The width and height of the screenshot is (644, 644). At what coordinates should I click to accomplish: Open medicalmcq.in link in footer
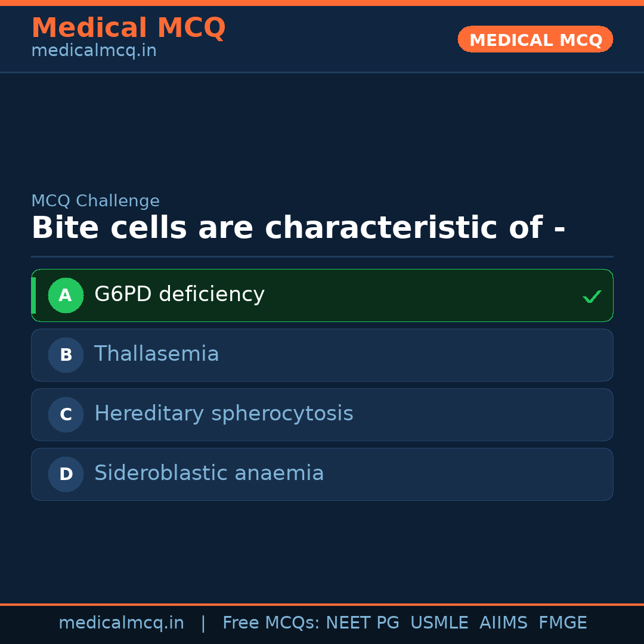[x=121, y=623]
